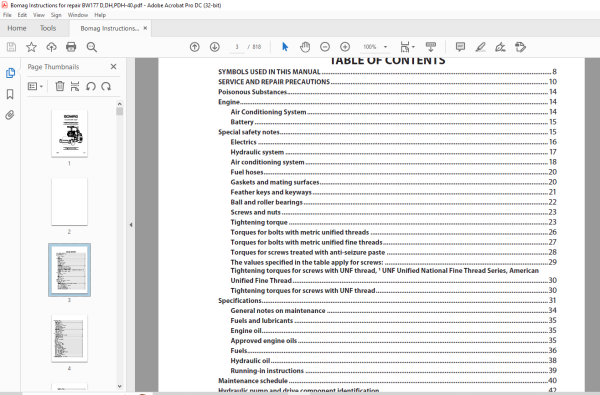Open the Print dialog icon

(71, 47)
